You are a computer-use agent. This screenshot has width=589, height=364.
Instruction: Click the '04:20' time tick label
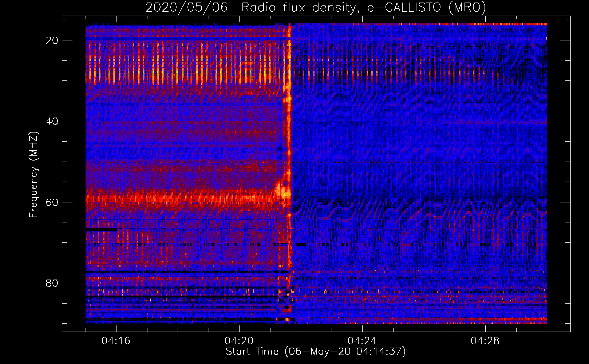pos(239,341)
